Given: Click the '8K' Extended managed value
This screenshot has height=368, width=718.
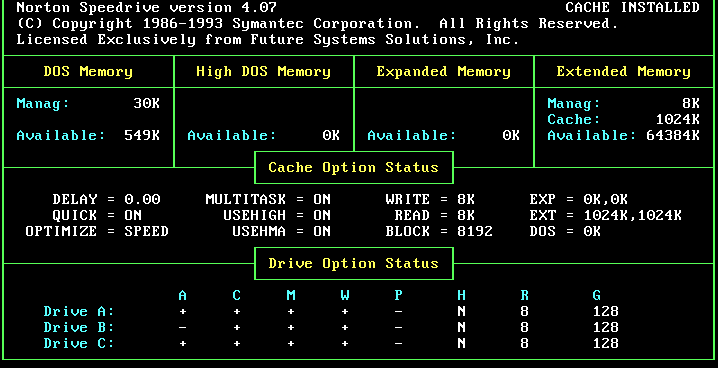Looking at the screenshot, I should (691, 103).
